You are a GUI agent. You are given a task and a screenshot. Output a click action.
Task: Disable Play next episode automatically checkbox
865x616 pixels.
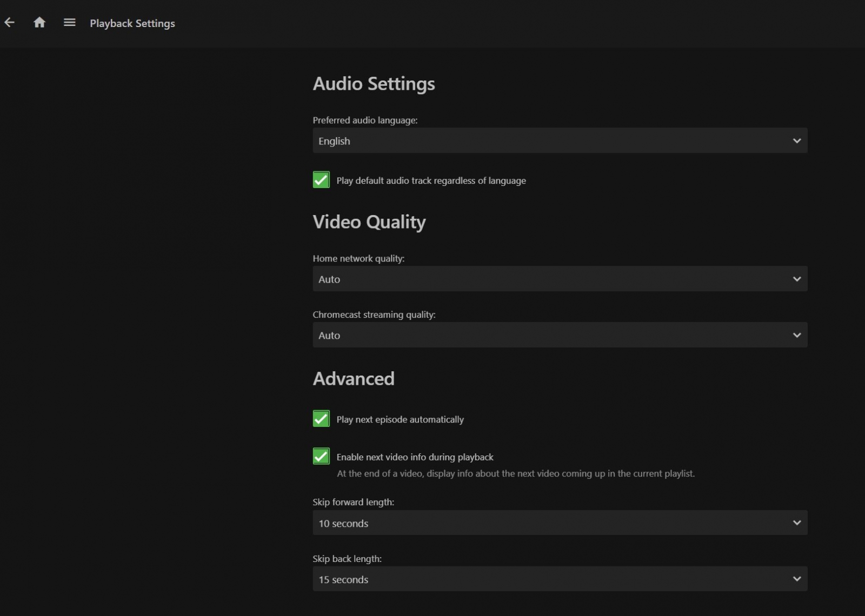(321, 419)
